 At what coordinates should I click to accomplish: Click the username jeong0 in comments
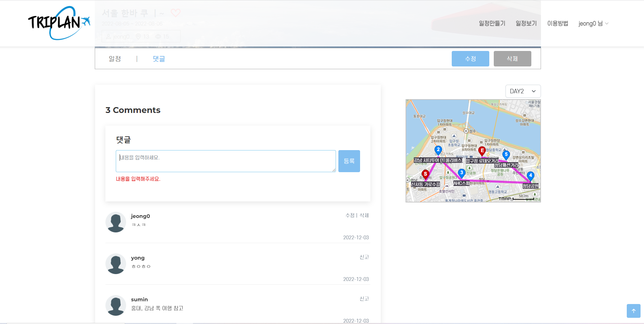point(141,216)
